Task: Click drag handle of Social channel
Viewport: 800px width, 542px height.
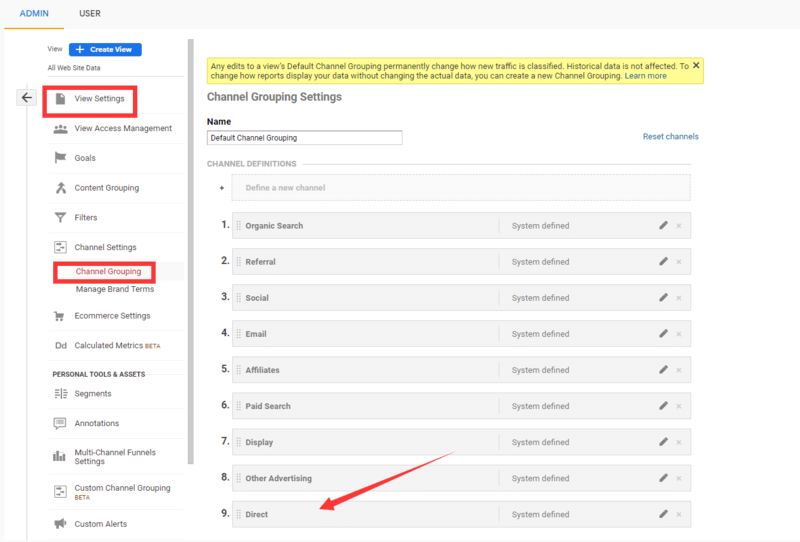Action: click(x=239, y=298)
